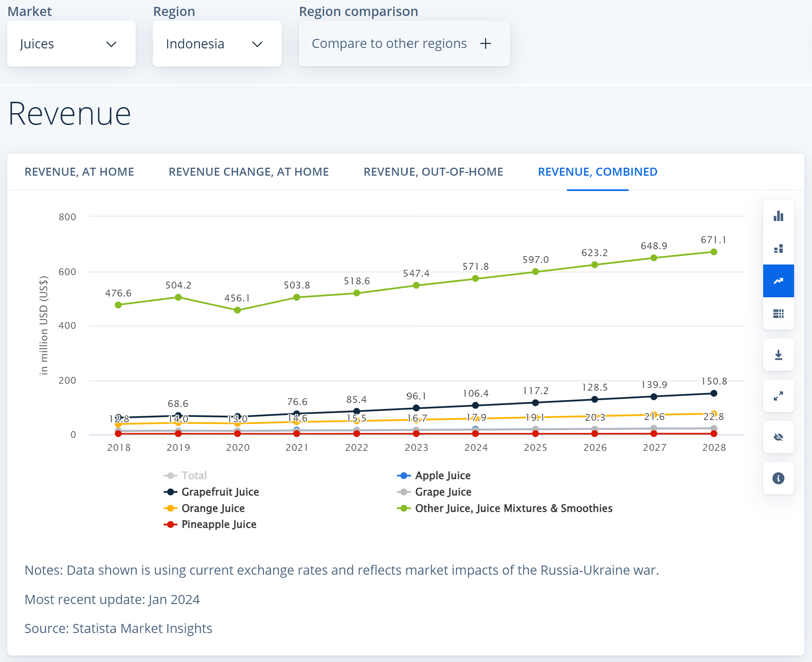Download the chart data
The height and width of the screenshot is (662, 812).
tap(778, 355)
